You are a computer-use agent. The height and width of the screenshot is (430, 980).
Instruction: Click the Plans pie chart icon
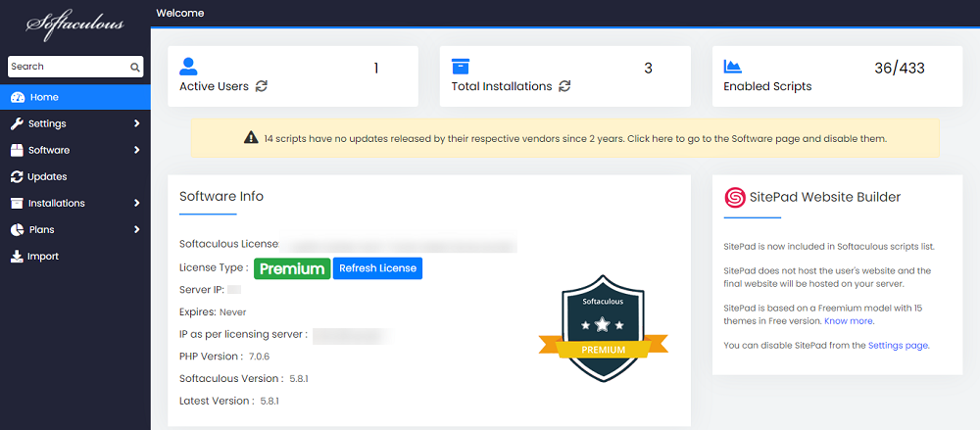(17, 230)
